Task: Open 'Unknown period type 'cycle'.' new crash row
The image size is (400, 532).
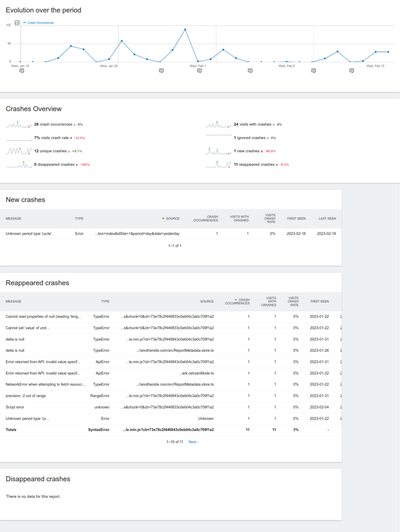Action: [171, 234]
